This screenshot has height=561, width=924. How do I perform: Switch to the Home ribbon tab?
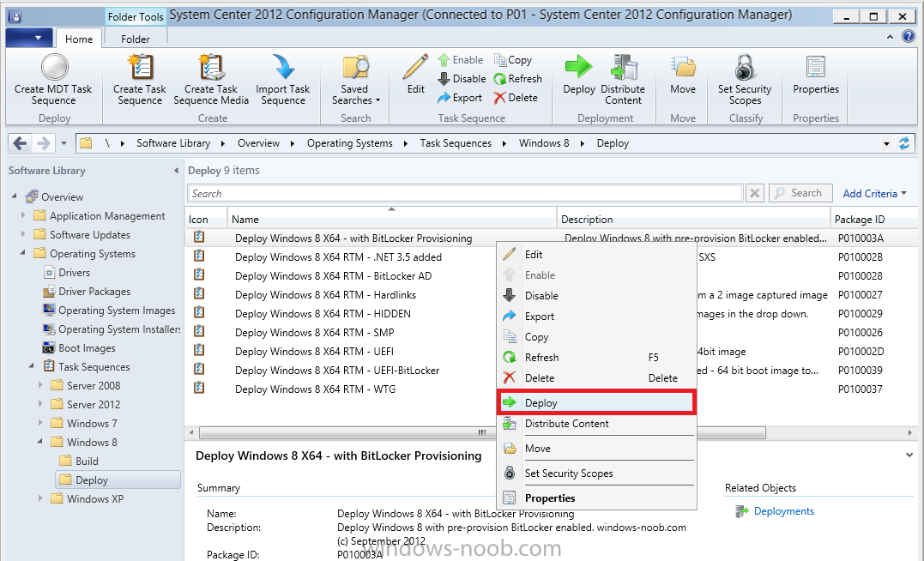click(79, 39)
